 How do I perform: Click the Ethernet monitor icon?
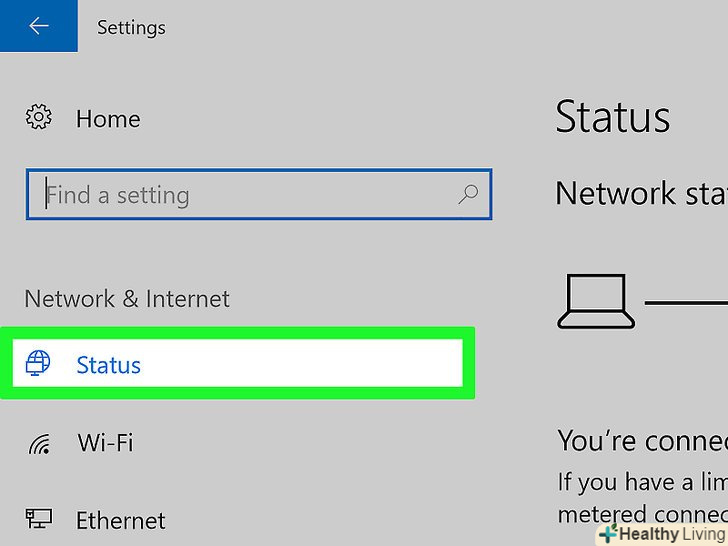point(39,520)
